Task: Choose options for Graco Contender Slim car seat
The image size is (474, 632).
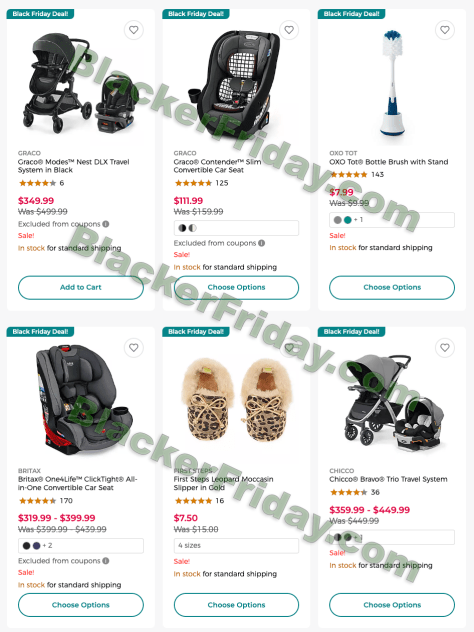Action: click(x=236, y=287)
